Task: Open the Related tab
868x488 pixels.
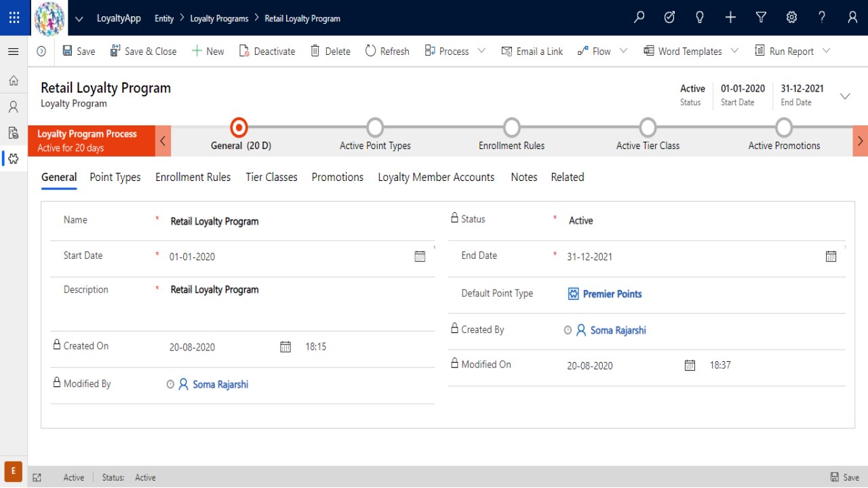Action: click(568, 178)
